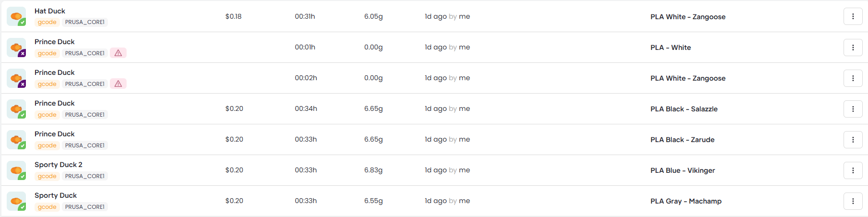Image resolution: width=868 pixels, height=217 pixels.
Task: Click thumbnail of the Prince Duck Salazzle print
Action: click(16, 109)
